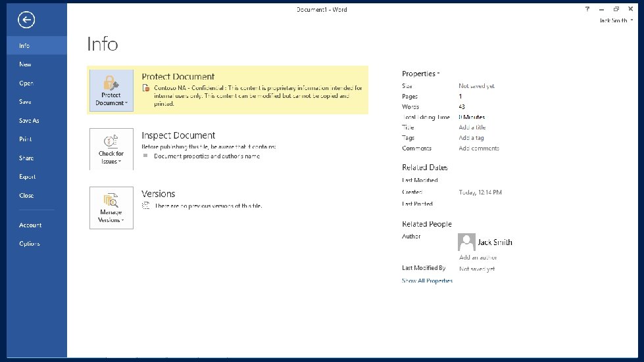Choose Save from the sidebar
This screenshot has height=362, width=644.
(37, 102)
